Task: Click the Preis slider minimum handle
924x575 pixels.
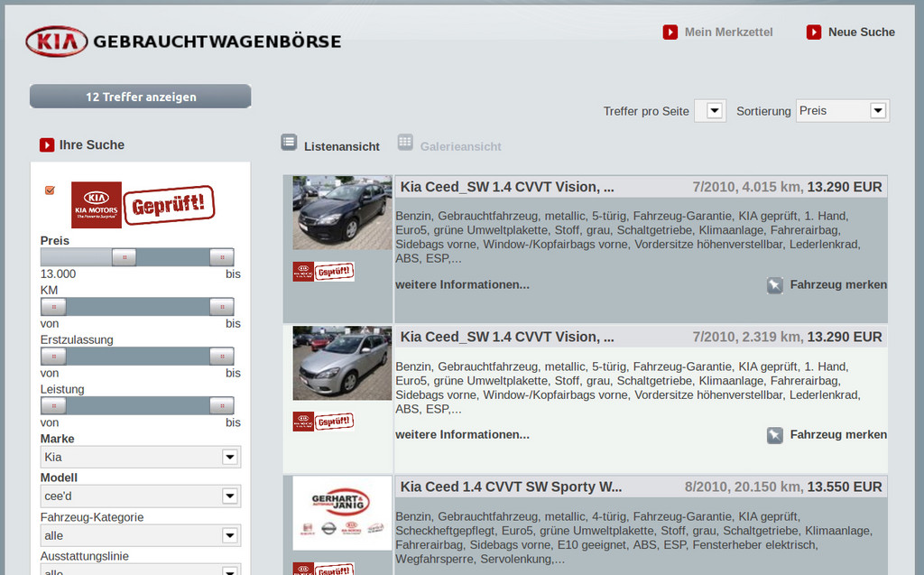Action: point(124,257)
